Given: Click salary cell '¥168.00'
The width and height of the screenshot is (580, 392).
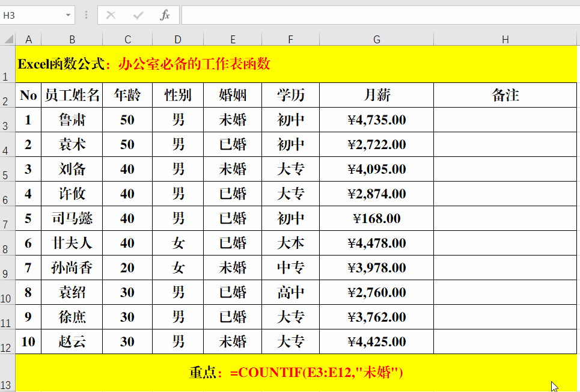Looking at the screenshot, I should click(377, 218).
